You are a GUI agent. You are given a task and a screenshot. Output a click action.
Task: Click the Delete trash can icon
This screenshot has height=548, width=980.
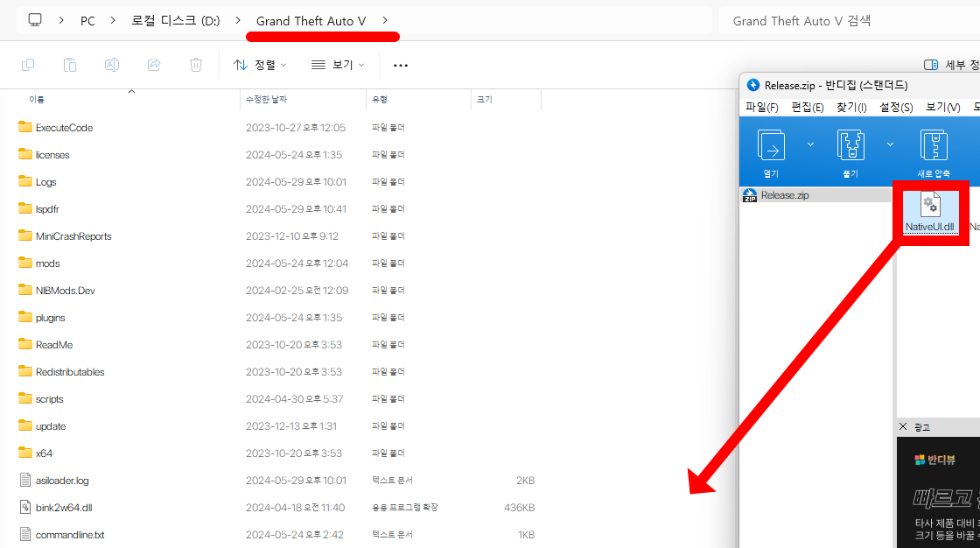[196, 65]
